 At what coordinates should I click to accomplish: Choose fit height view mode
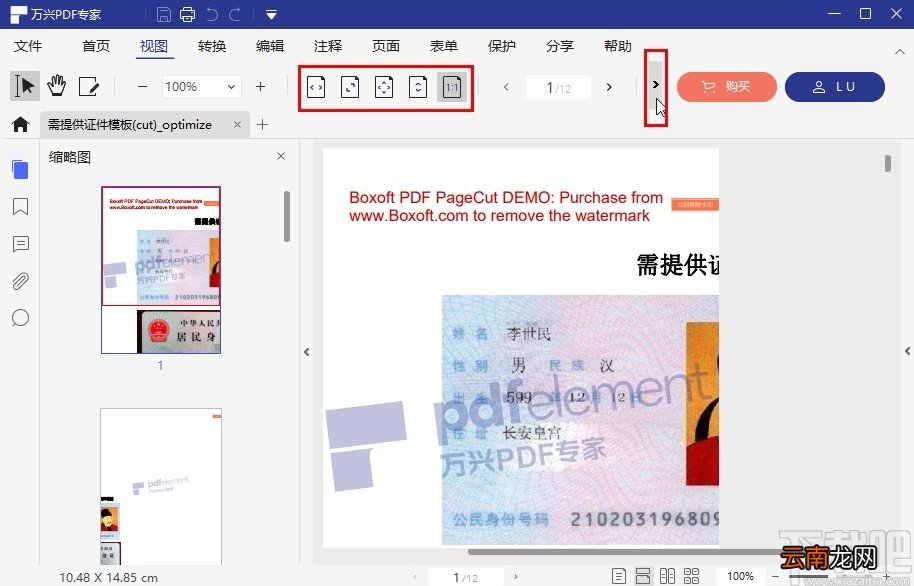(x=417, y=87)
